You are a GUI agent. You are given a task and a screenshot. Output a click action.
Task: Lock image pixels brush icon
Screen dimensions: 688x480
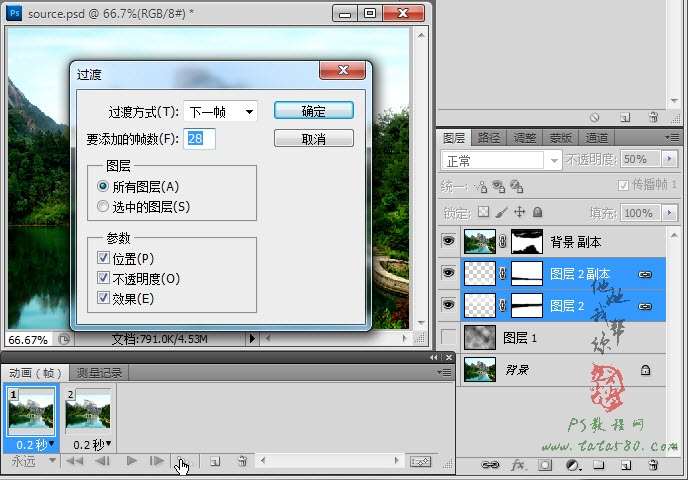point(502,212)
